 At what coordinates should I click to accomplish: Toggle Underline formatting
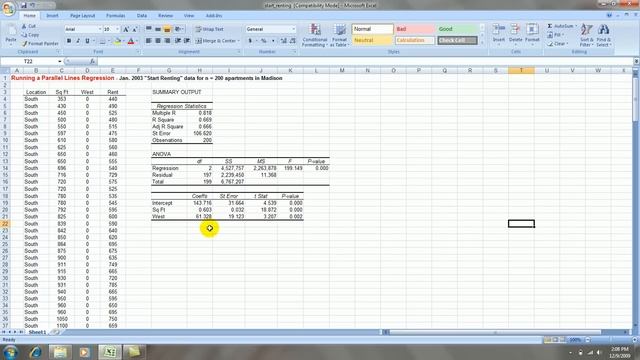point(87,41)
